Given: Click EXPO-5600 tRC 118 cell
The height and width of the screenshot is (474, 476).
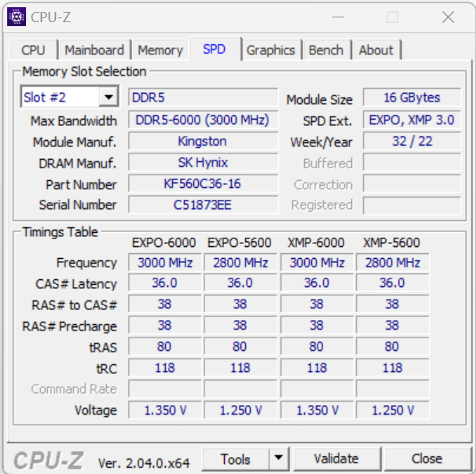Looking at the screenshot, I should 240,368.
